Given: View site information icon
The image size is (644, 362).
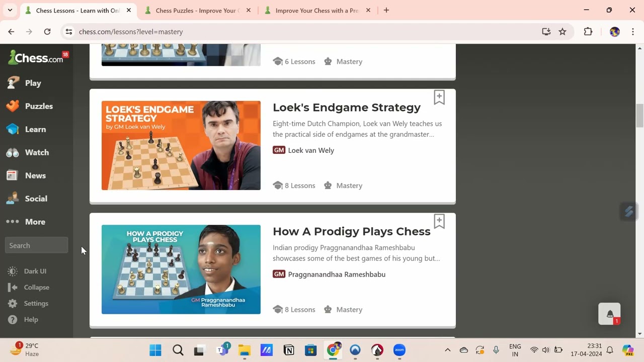Looking at the screenshot, I should (x=69, y=32).
